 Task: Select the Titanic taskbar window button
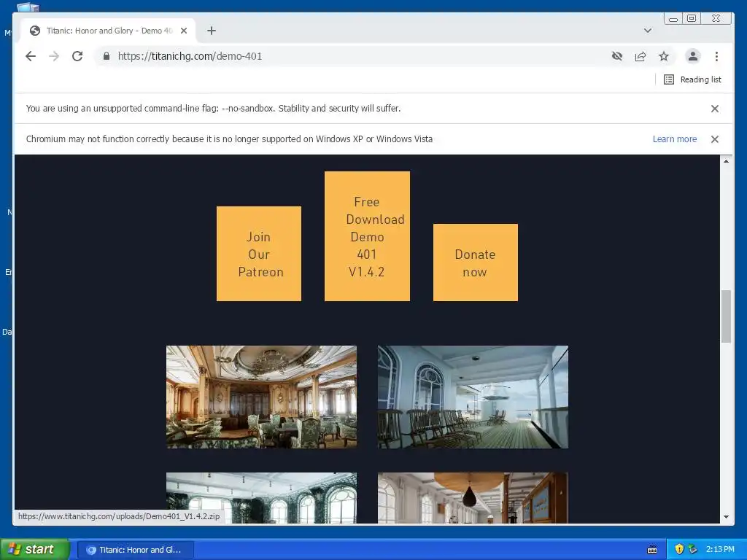tap(136, 550)
